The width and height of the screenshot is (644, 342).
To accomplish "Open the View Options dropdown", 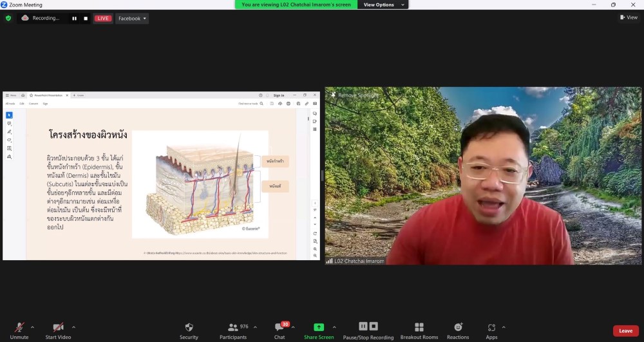I will (x=384, y=5).
